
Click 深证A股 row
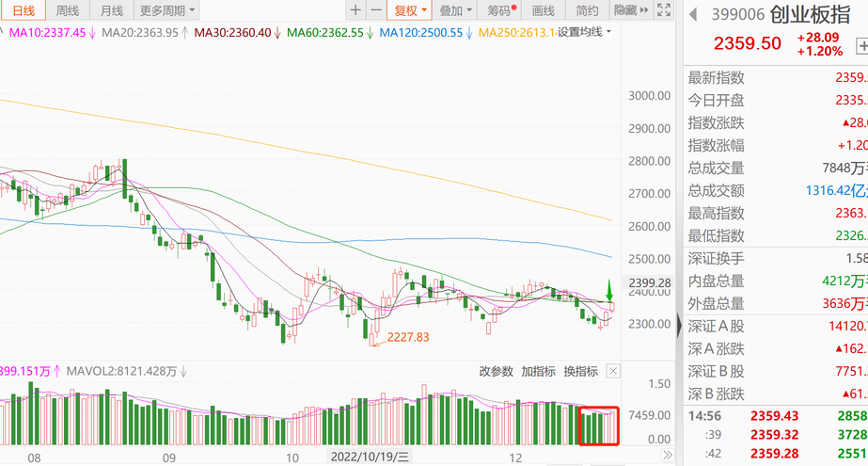777,327
